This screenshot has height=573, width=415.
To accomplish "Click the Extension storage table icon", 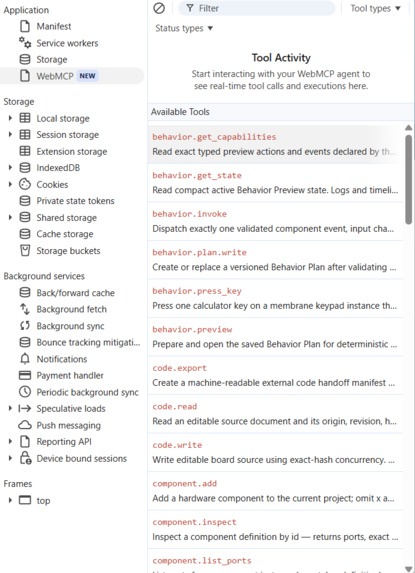I will [x=25, y=151].
